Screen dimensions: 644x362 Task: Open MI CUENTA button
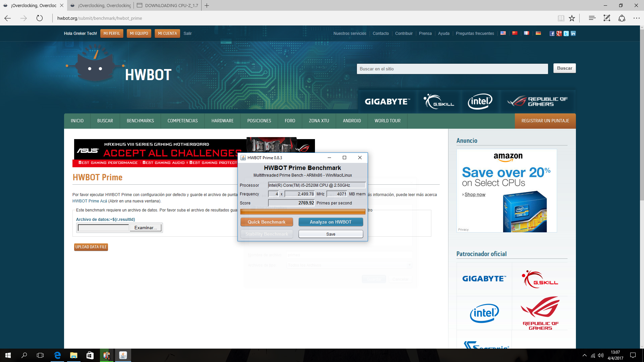[x=167, y=34]
